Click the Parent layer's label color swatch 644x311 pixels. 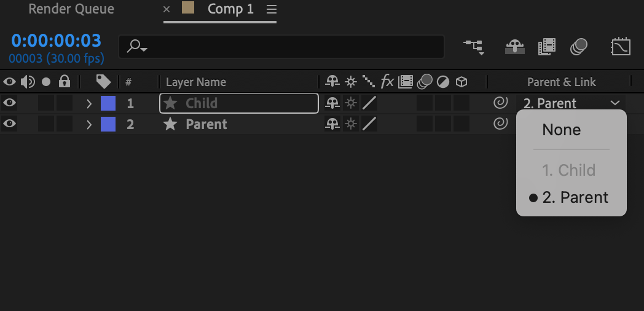108,124
